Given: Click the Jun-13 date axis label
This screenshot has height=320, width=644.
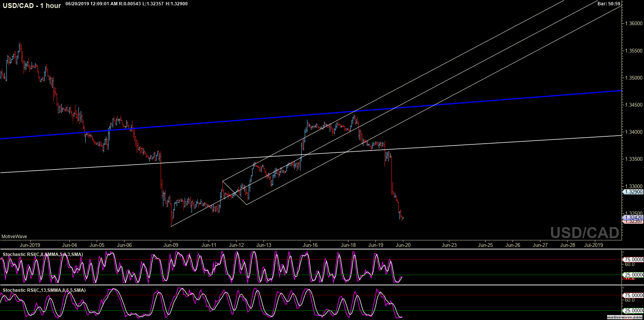Looking at the screenshot, I should pos(264,245).
